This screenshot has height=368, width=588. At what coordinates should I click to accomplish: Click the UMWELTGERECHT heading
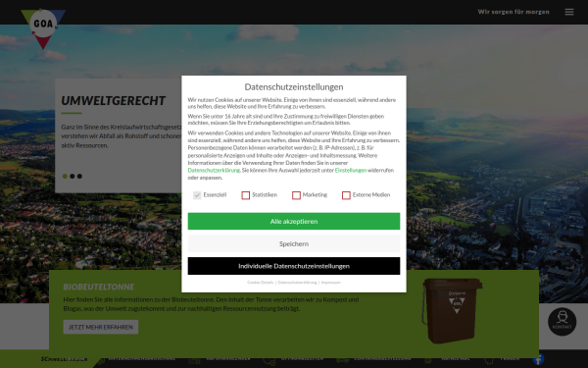(x=114, y=101)
